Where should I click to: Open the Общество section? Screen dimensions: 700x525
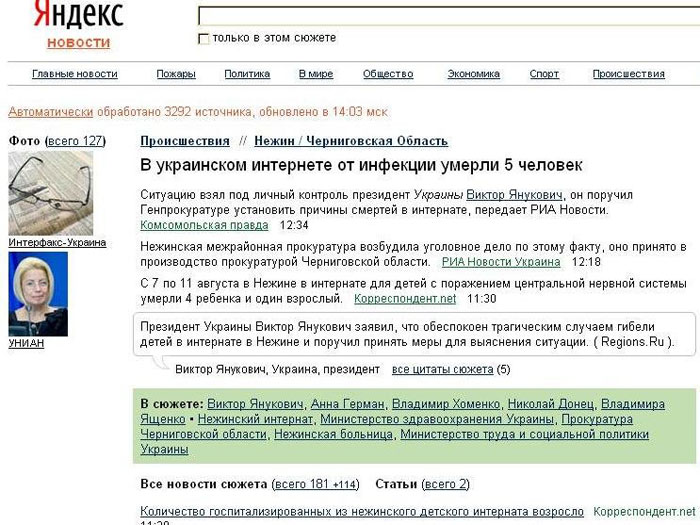point(388,74)
